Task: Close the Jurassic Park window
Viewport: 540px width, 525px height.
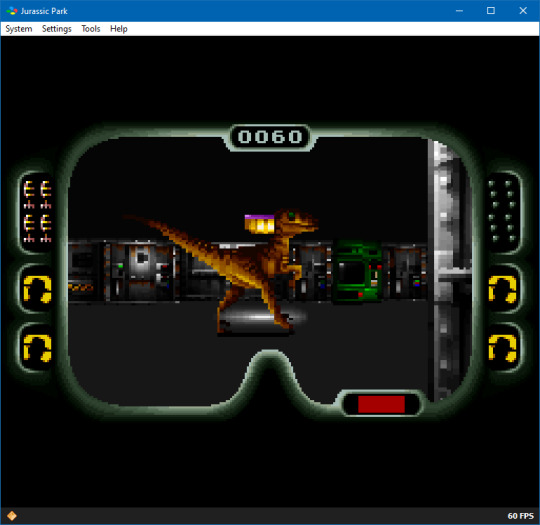Action: tap(523, 11)
